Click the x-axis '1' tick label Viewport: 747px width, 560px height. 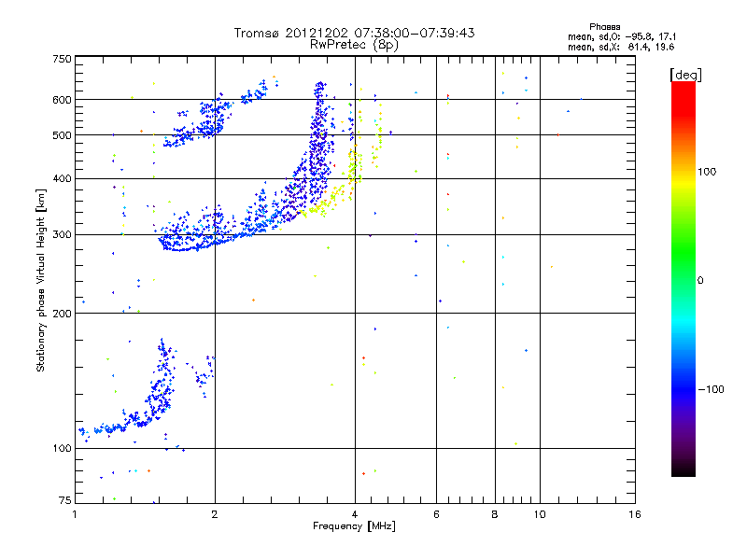(75, 514)
